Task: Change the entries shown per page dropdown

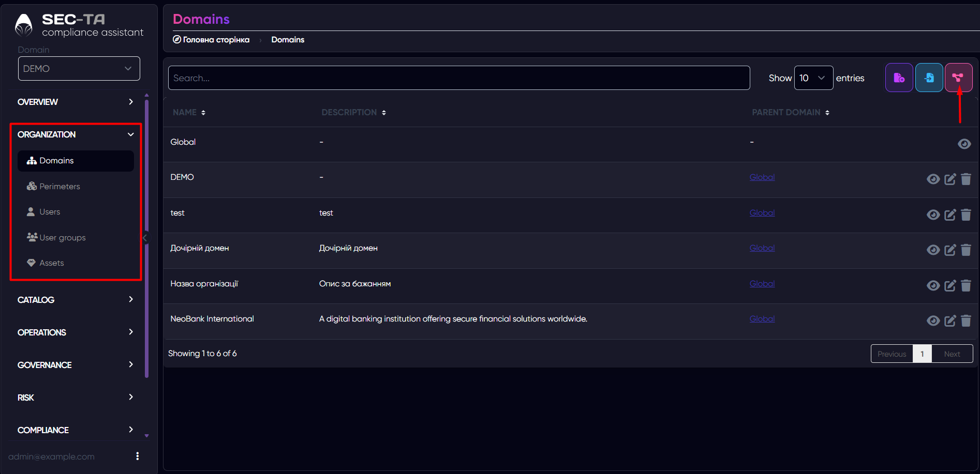Action: click(x=813, y=78)
